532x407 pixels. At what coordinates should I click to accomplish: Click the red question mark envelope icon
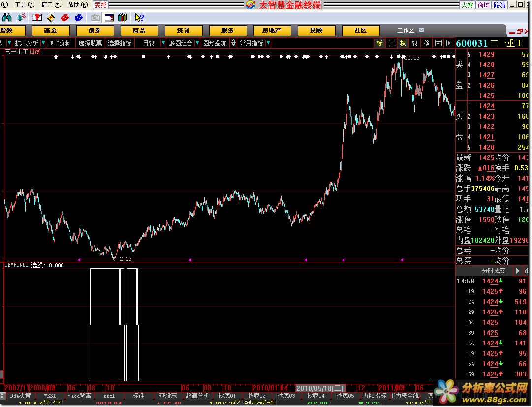click(37, 17)
